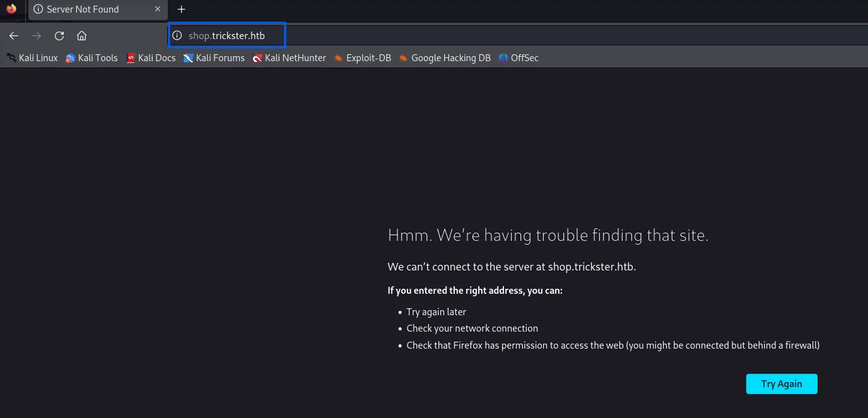Click the Try Again button
Viewport: 868px width, 418px height.
click(x=782, y=384)
